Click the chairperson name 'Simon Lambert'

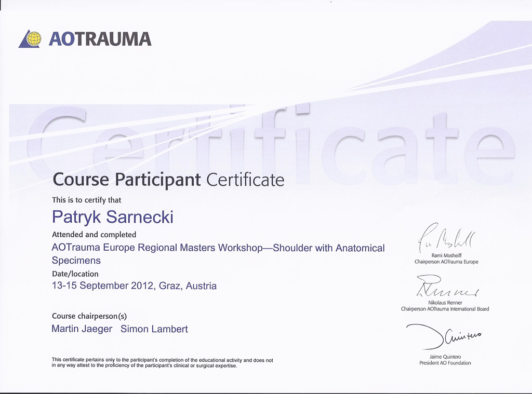point(154,329)
